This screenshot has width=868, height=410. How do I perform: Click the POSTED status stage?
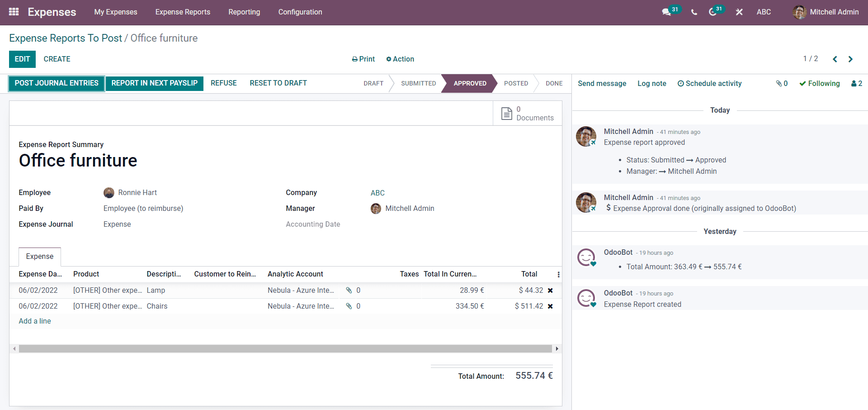point(516,84)
